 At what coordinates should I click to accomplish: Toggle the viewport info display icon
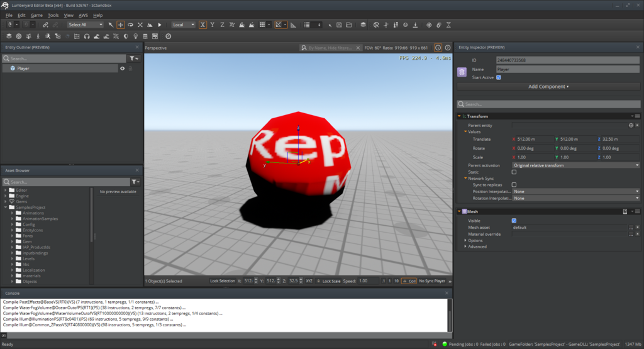click(438, 47)
